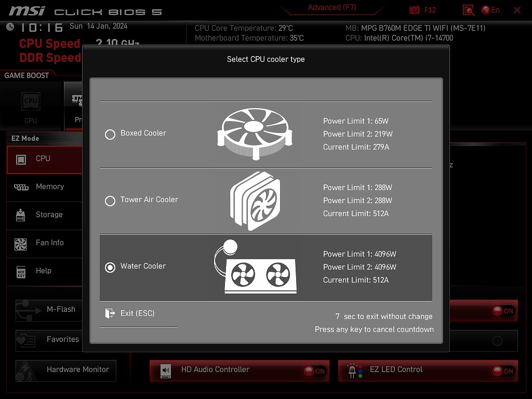
Task: Select the Boxed Cooler radio button
Action: [x=110, y=135]
